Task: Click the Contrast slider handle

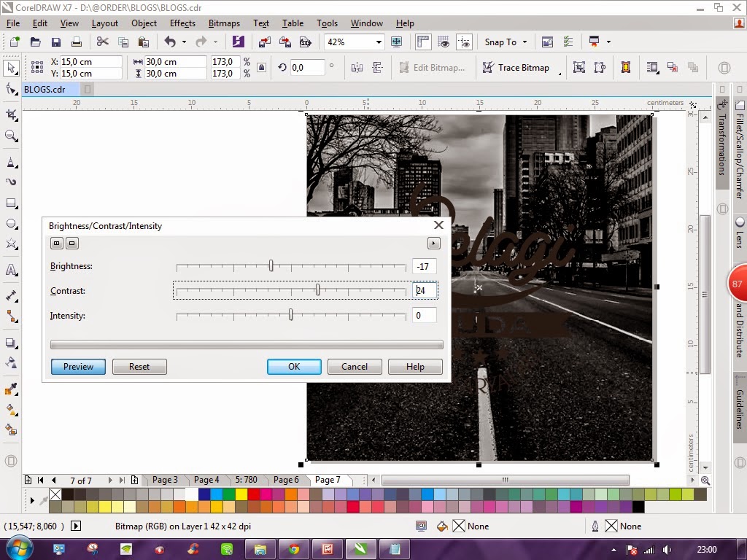Action: [x=319, y=290]
